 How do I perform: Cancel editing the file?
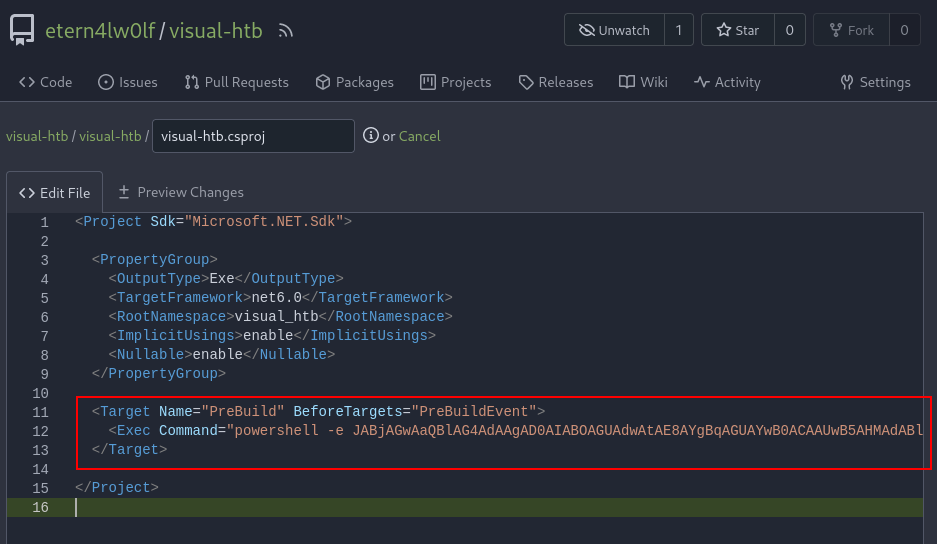pos(419,136)
